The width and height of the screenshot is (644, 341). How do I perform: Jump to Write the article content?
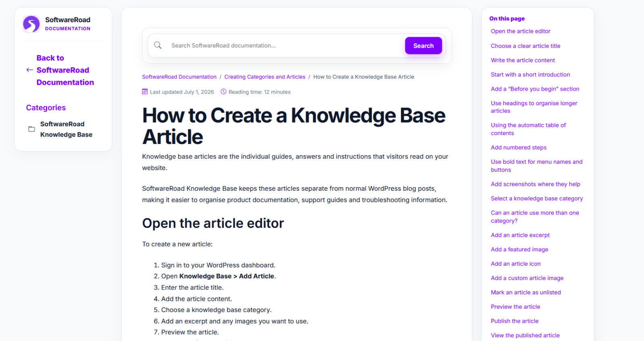coord(523,60)
